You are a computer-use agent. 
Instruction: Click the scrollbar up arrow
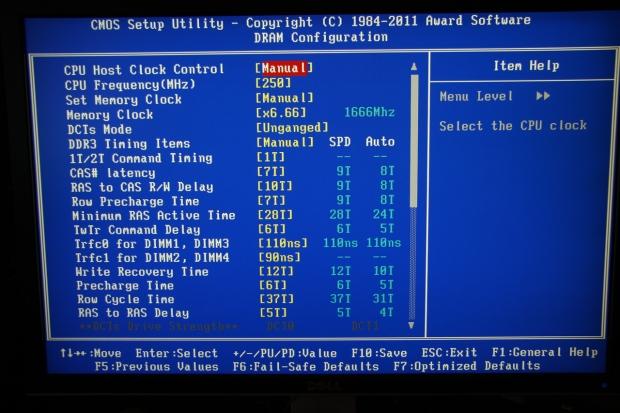[414, 67]
